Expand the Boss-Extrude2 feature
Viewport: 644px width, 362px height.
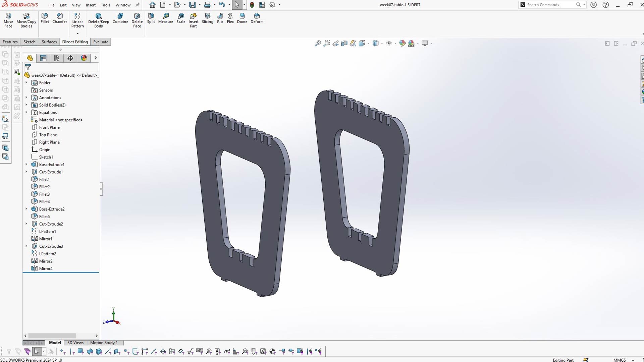click(26, 209)
